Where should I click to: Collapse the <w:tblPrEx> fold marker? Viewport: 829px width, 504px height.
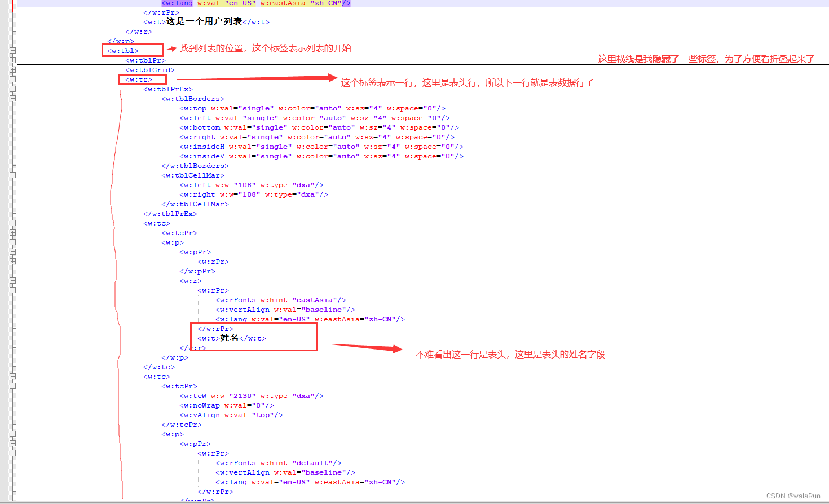pos(12,89)
